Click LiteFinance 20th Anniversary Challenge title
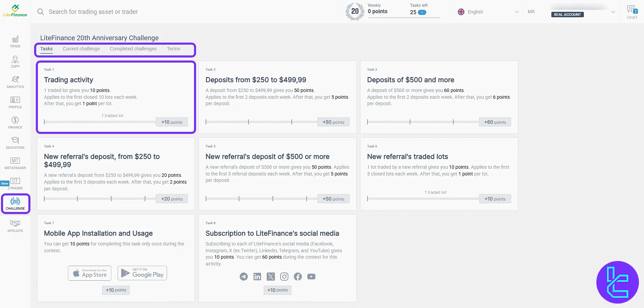The width and height of the screenshot is (644, 308). [x=99, y=38]
